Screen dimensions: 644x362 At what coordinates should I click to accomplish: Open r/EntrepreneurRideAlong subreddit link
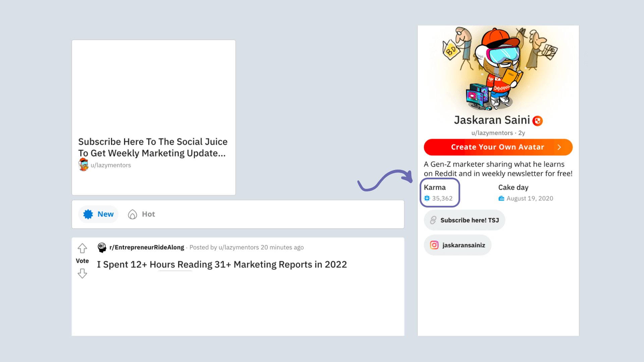pyautogui.click(x=146, y=247)
